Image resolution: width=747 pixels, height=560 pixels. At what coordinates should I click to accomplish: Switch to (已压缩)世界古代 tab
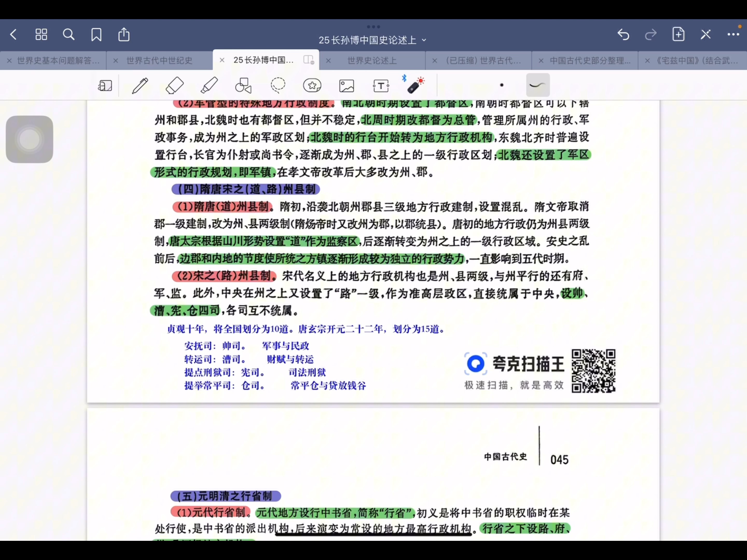pos(483,60)
